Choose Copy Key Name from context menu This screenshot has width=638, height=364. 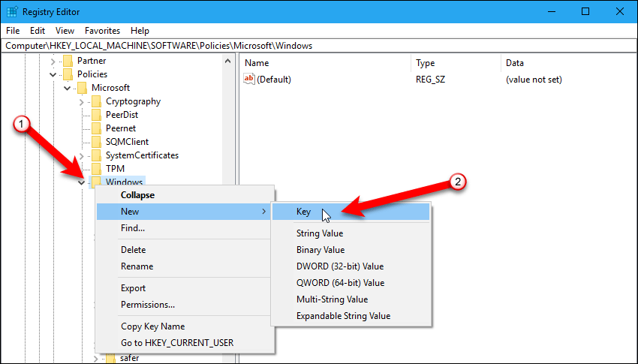click(x=152, y=326)
